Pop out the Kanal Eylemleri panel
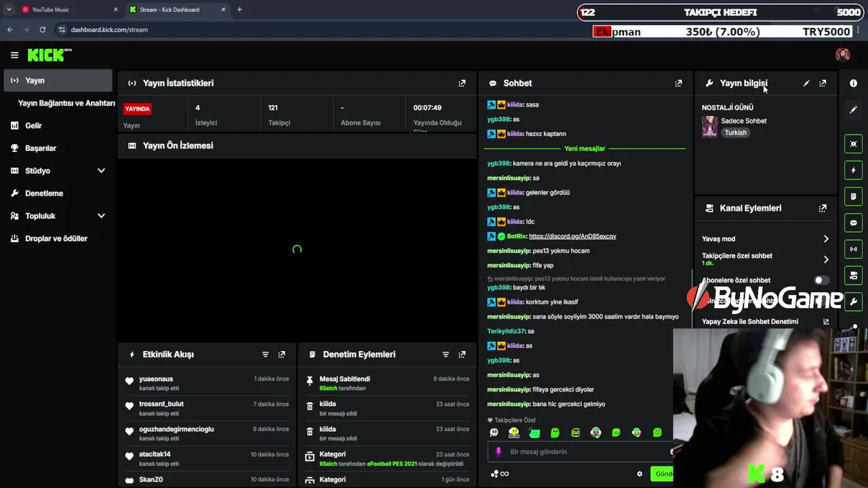Screen dimensions: 868x488 [823, 208]
